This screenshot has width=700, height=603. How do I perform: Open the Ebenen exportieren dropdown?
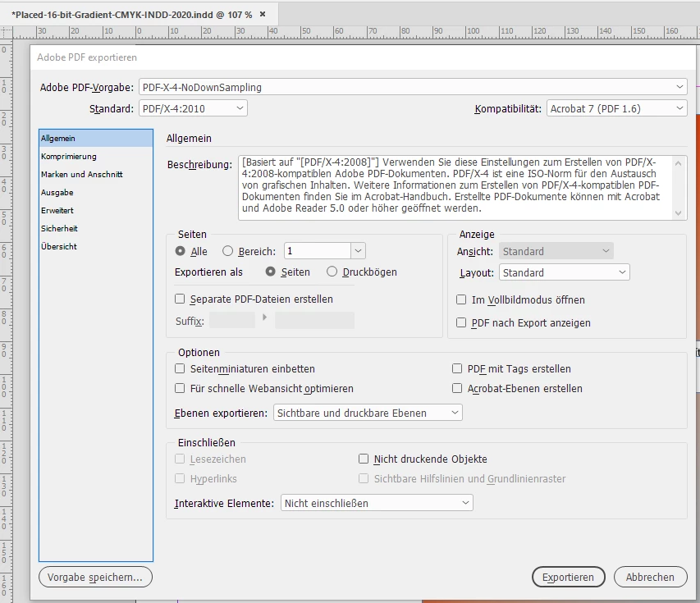pos(368,413)
